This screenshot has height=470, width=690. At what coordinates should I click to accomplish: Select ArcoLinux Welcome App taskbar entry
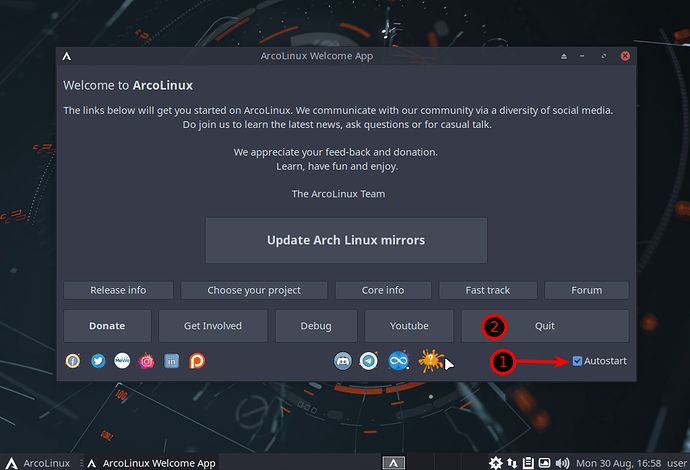point(151,463)
